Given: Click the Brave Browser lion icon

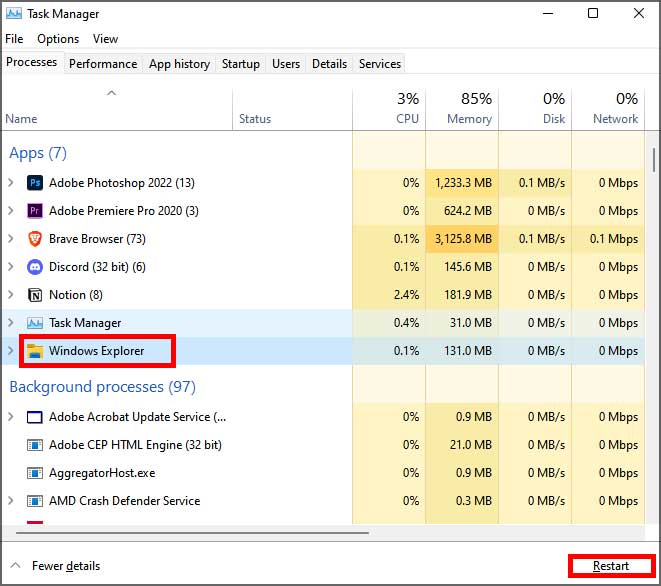Looking at the screenshot, I should point(35,239).
